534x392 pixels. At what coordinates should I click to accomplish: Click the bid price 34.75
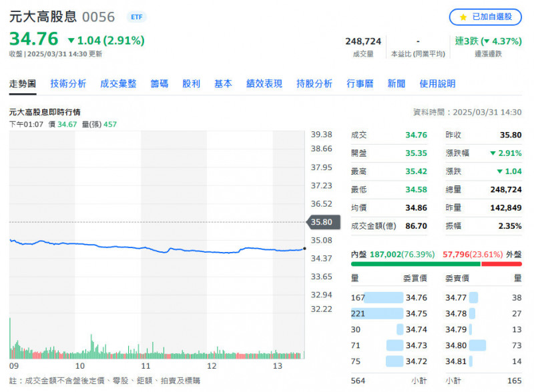pos(416,314)
